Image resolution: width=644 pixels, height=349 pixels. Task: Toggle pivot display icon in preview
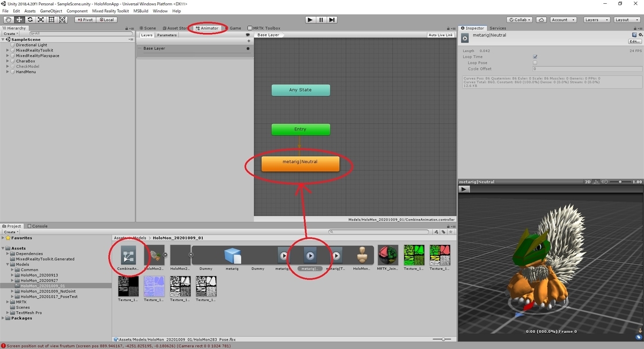[x=596, y=182]
